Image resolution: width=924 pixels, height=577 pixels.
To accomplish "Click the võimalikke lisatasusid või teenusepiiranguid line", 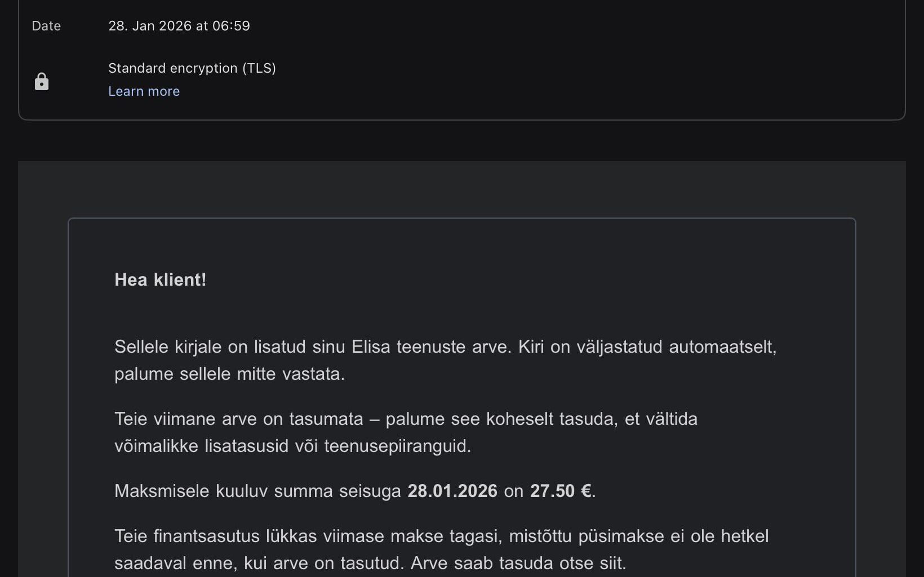I will (292, 446).
